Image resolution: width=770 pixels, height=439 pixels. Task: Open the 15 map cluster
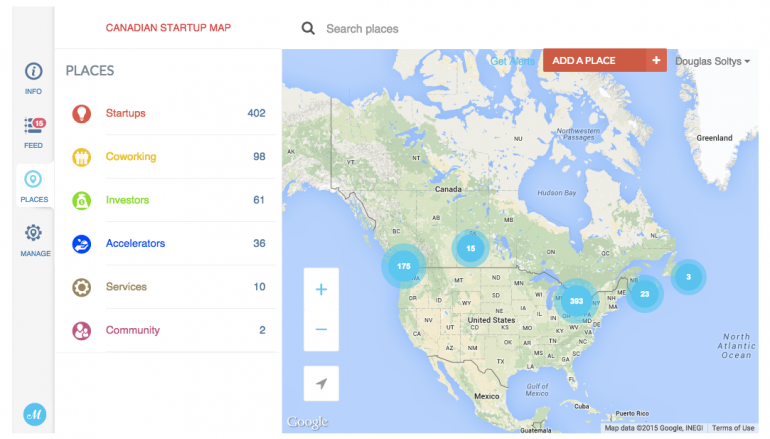pos(470,248)
